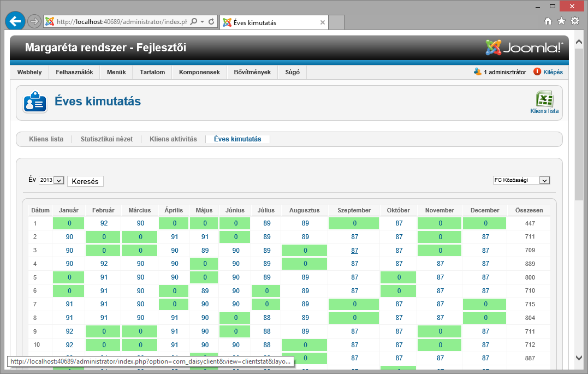
Task: Maximize the browser window
Action: tap(553, 7)
